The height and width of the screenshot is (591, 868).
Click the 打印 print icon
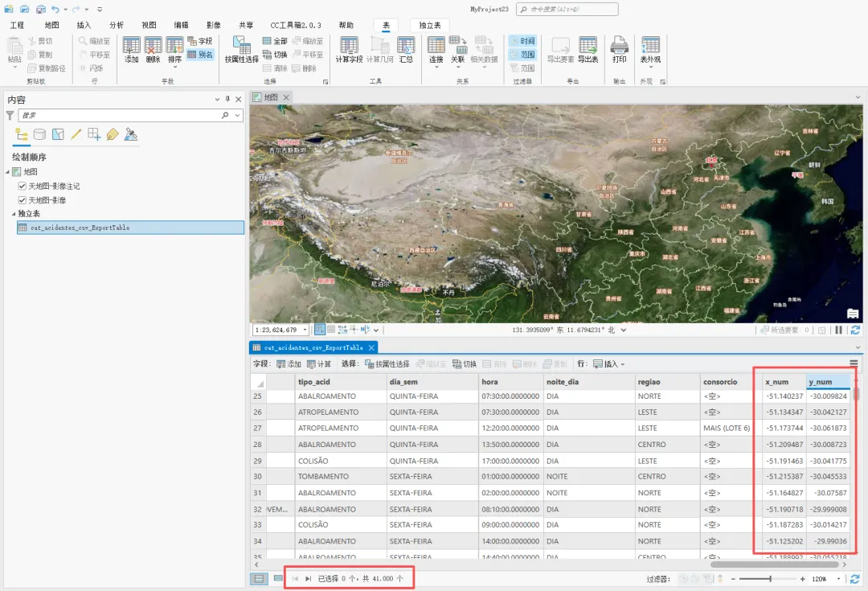(619, 50)
